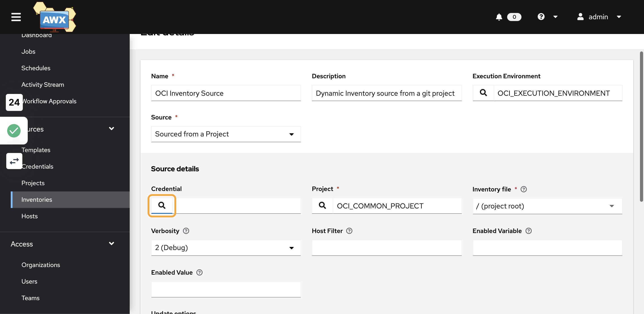Click the Project search magnifier icon

[322, 206]
